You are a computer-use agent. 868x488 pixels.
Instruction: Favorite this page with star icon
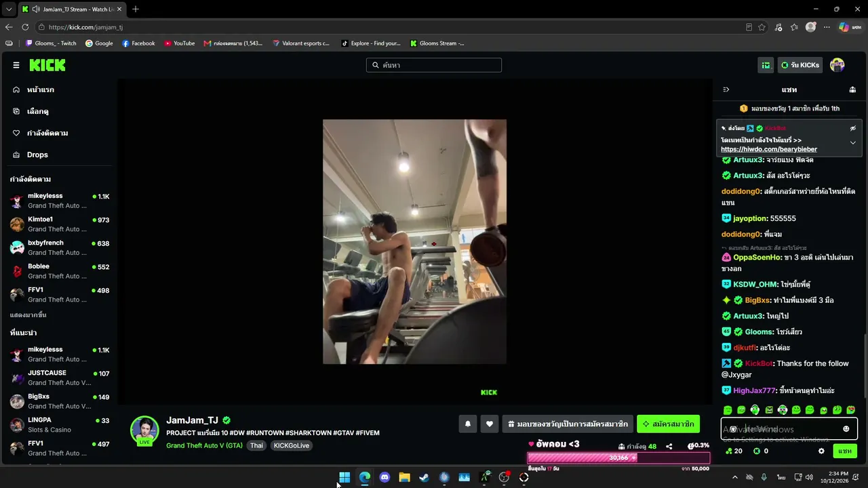(762, 27)
